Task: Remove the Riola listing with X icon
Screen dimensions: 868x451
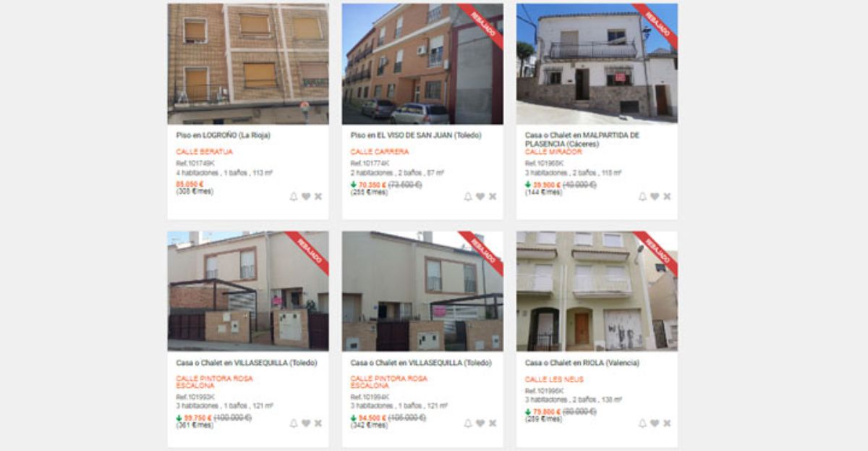Action: (x=667, y=423)
